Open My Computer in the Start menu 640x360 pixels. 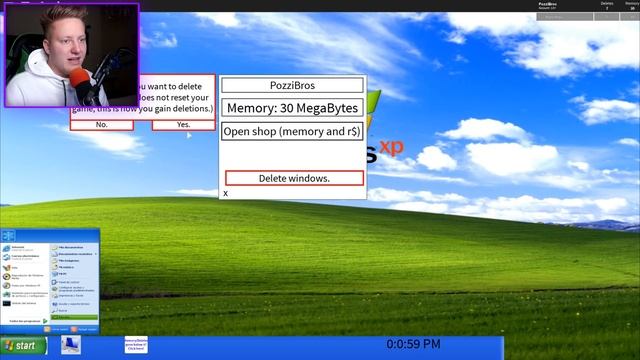[x=60, y=274]
